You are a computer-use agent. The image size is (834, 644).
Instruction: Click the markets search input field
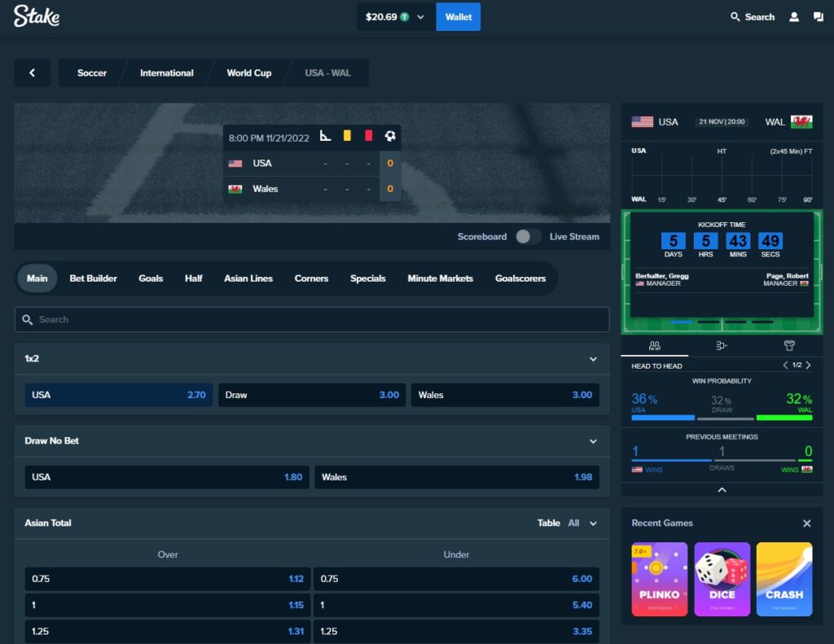pos(312,320)
